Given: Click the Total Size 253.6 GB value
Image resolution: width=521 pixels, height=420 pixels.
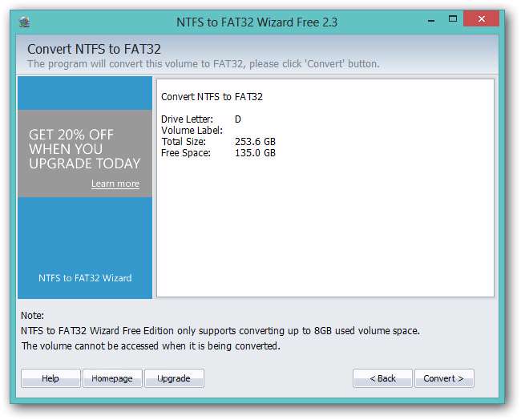Looking at the screenshot, I should coord(255,142).
